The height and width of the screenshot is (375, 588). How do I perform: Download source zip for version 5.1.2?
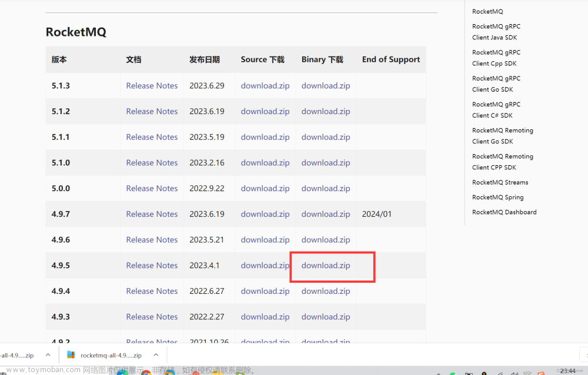265,111
